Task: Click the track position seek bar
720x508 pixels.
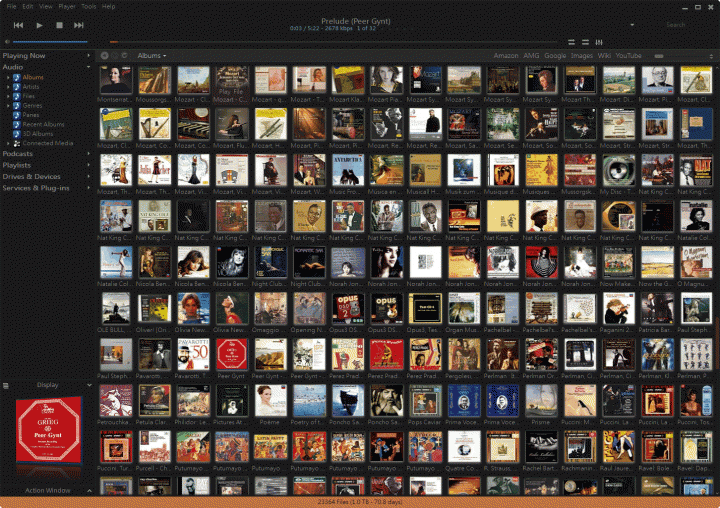Action: tap(333, 42)
